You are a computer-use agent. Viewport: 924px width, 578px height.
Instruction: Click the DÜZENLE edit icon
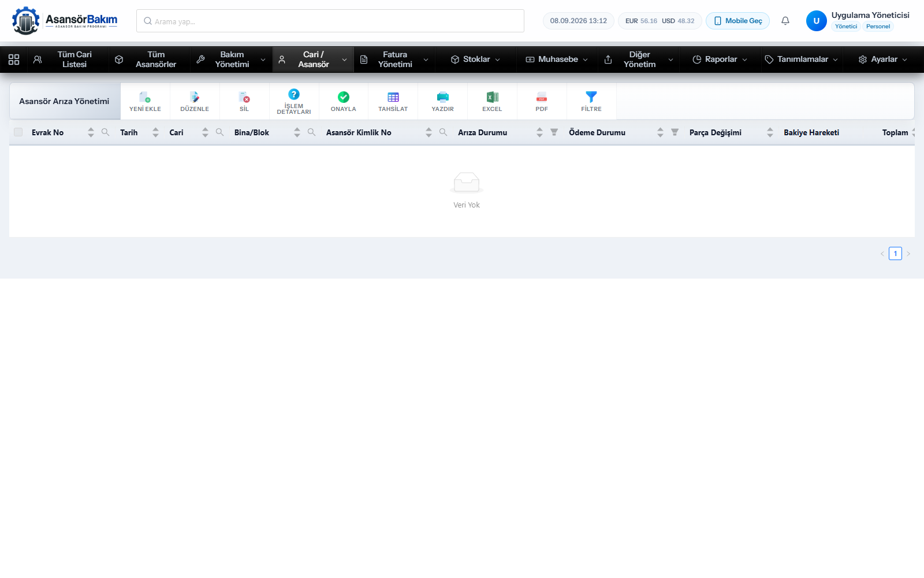(x=195, y=97)
